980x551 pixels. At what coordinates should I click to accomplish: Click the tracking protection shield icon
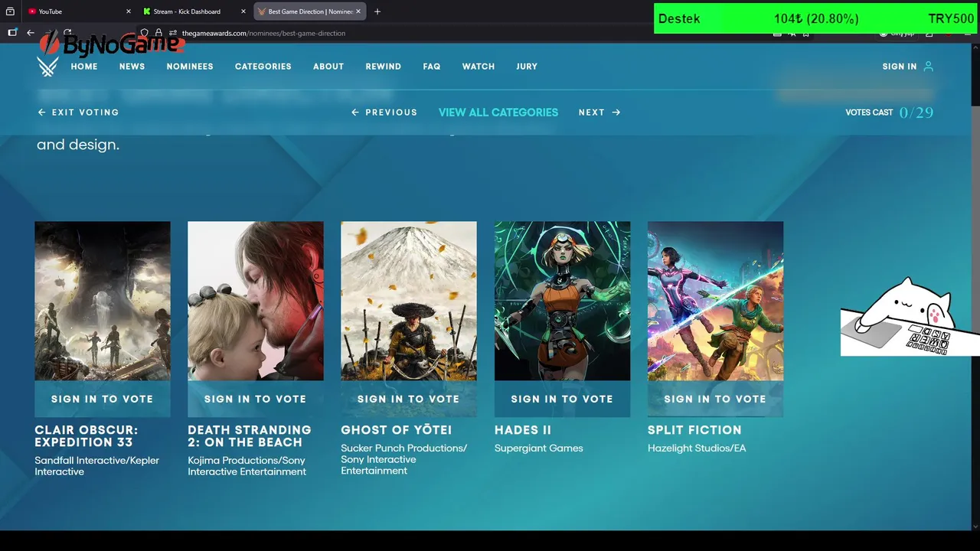point(145,33)
